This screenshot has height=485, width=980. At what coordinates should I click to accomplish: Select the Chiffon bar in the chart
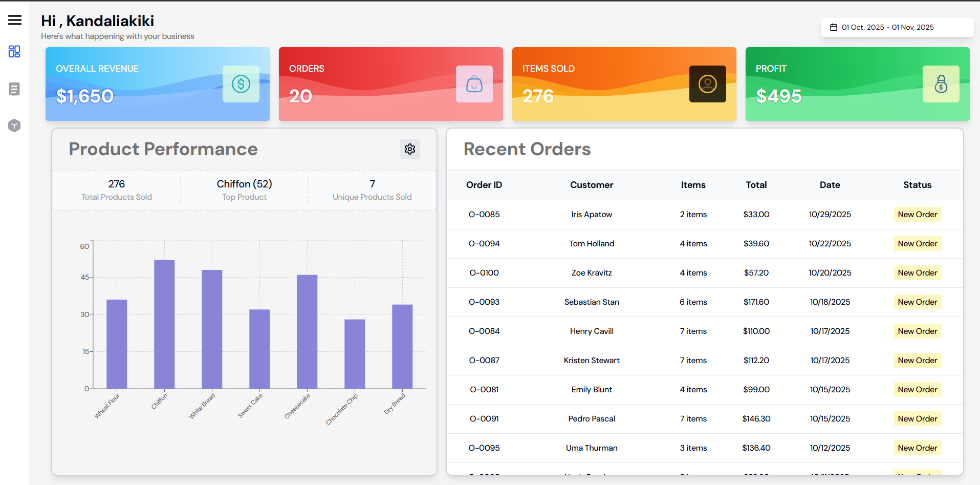point(164,323)
